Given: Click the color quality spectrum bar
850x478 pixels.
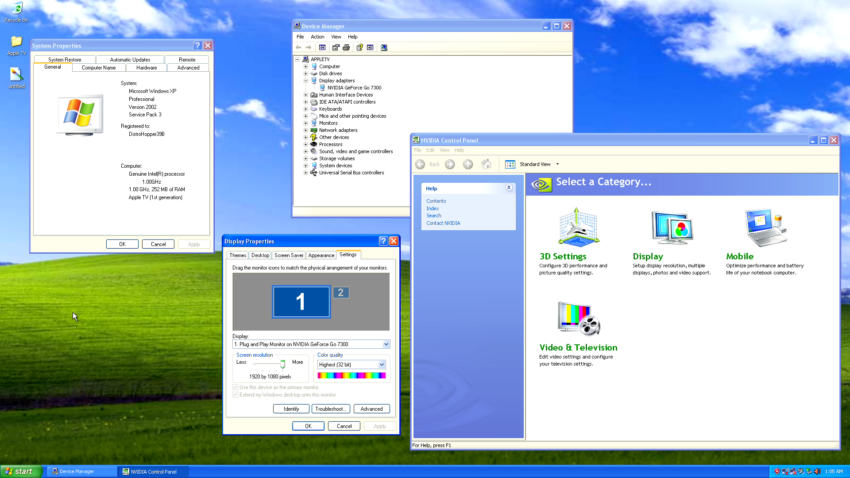Looking at the screenshot, I should [351, 376].
